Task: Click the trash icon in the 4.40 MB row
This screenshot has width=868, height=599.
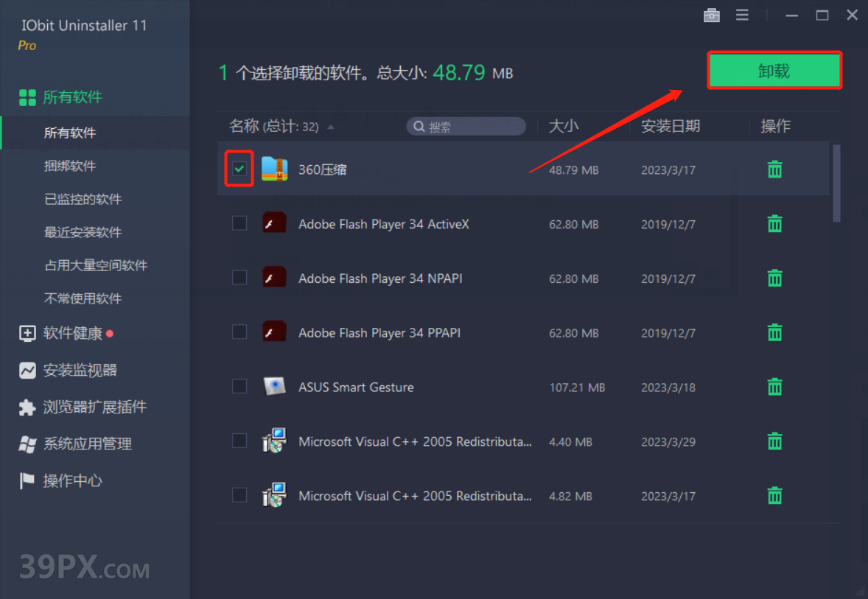Action: tap(774, 441)
